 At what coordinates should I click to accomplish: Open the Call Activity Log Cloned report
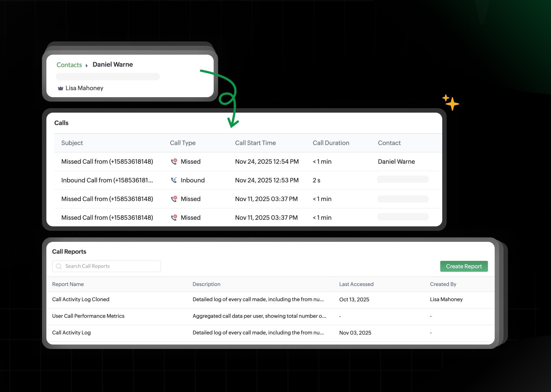[81, 299]
